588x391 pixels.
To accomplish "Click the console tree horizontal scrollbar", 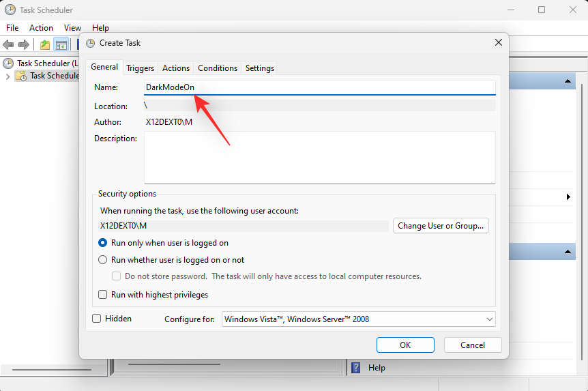I will tap(52, 370).
